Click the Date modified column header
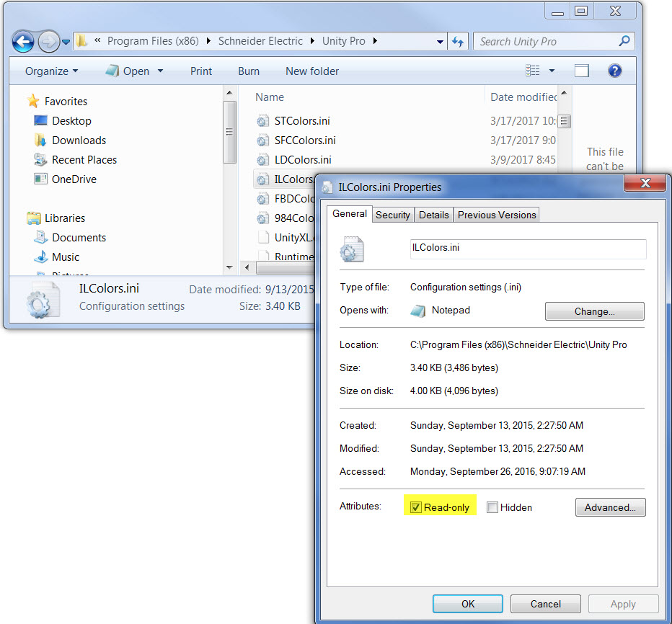672x624 pixels. [x=523, y=97]
